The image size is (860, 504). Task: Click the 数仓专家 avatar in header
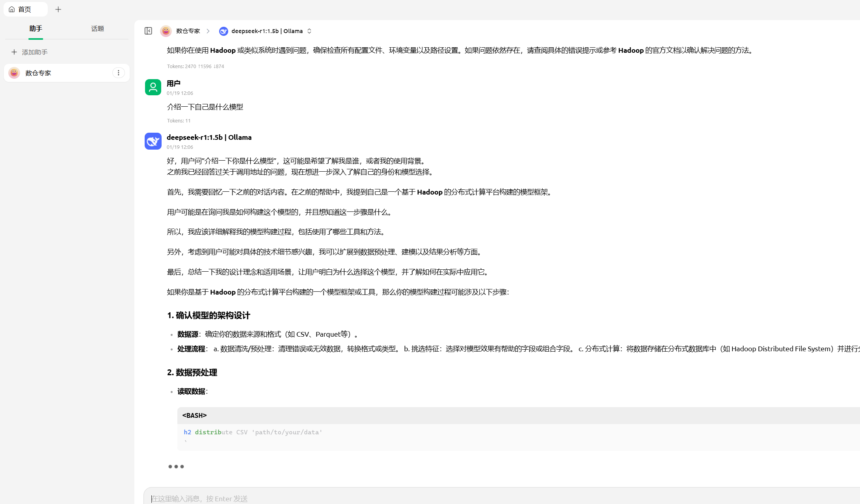(x=166, y=31)
